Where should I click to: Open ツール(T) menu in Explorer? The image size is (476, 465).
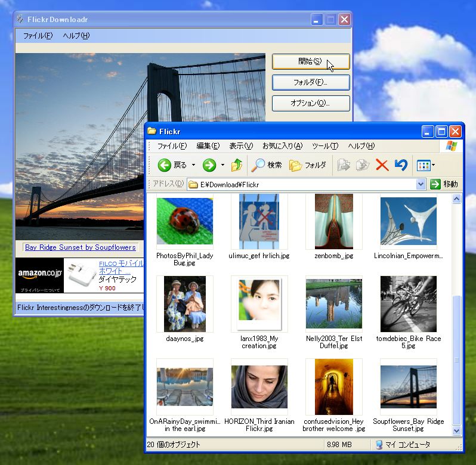(325, 146)
